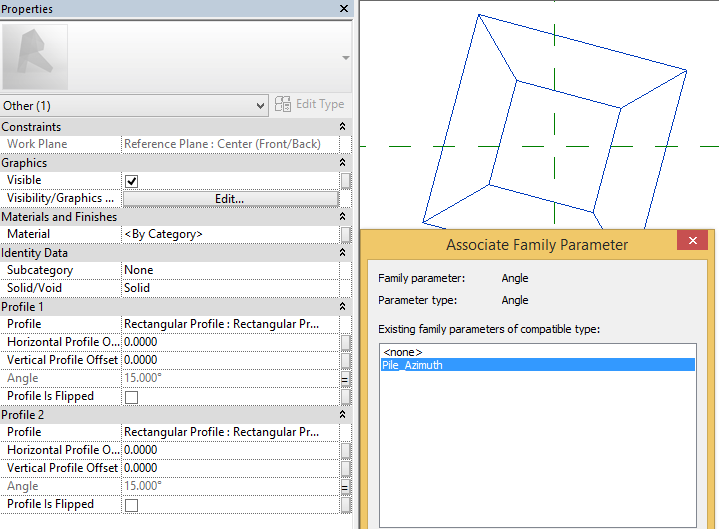The height and width of the screenshot is (529, 719).
Task: Click the Work Plane value field
Action: (x=230, y=144)
